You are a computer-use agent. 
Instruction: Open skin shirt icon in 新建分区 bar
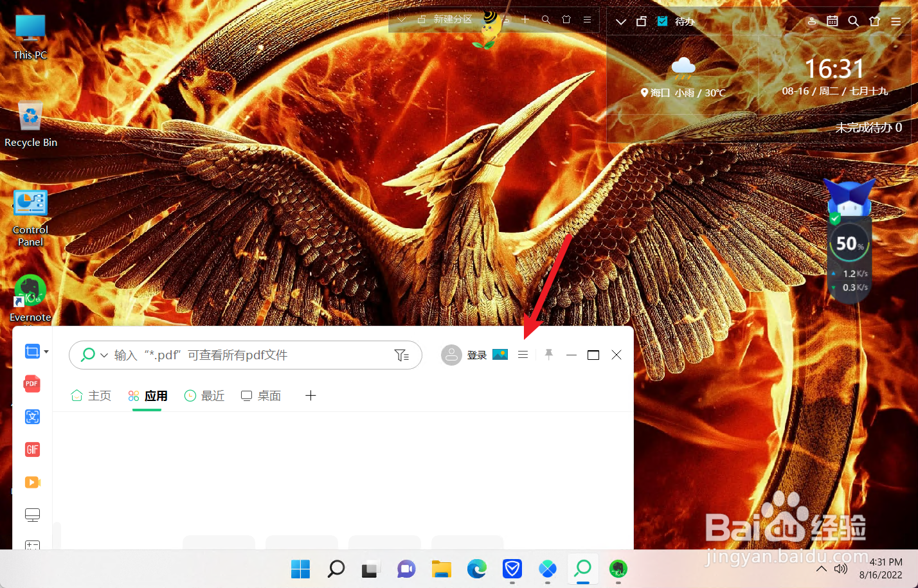566,19
